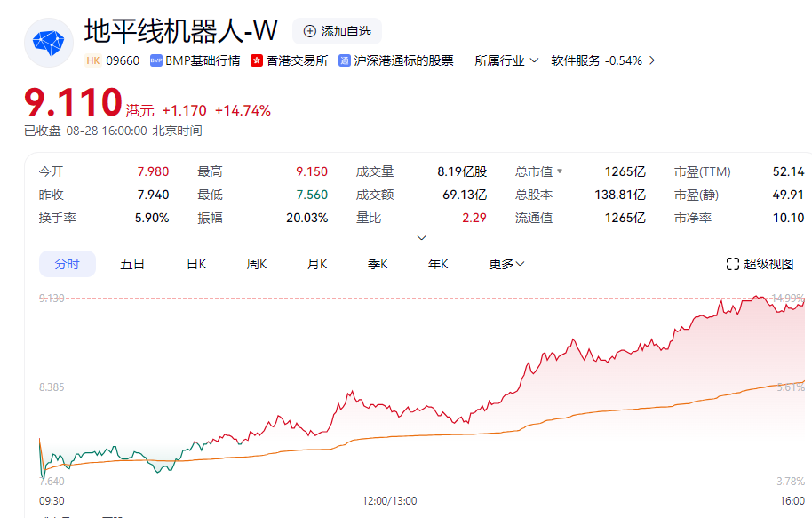Click the 09:30 time axis label
The width and height of the screenshot is (812, 518).
[52, 501]
